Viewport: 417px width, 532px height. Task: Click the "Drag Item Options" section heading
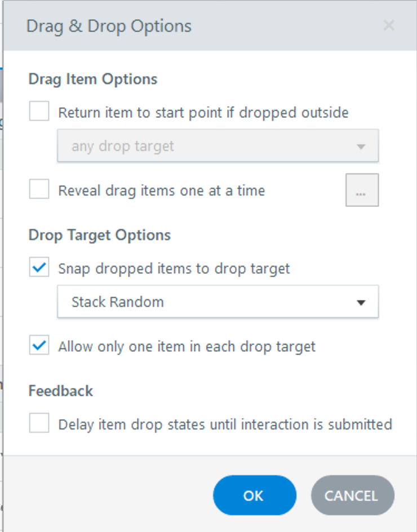tap(93, 79)
